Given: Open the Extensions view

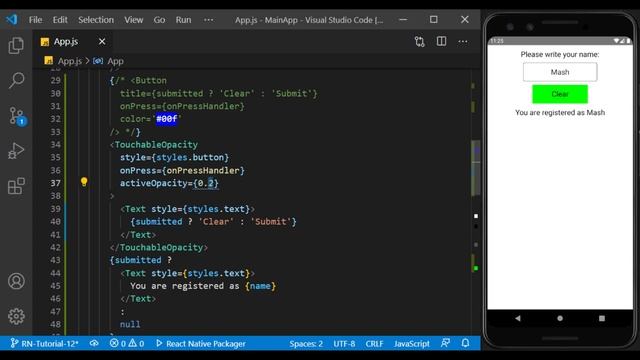Looking at the screenshot, I should click(16, 186).
